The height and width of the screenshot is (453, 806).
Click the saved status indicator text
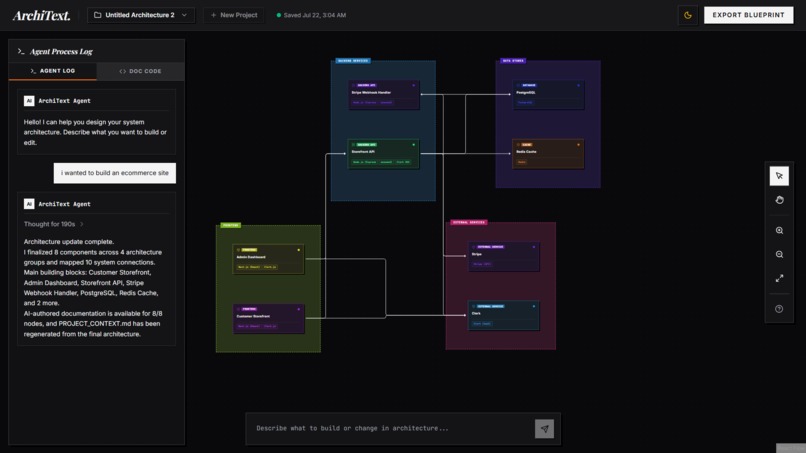tap(315, 15)
